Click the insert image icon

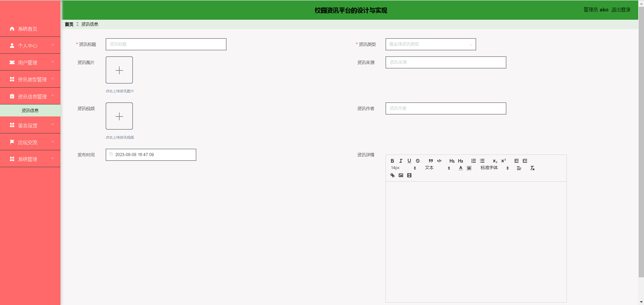tap(401, 175)
